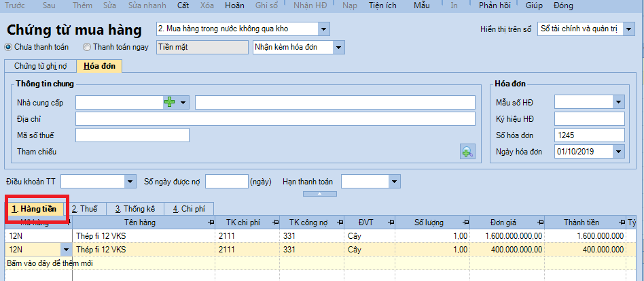Click pin icon on Đơn giá column
Screen dimensions: 644x281
pos(541,222)
